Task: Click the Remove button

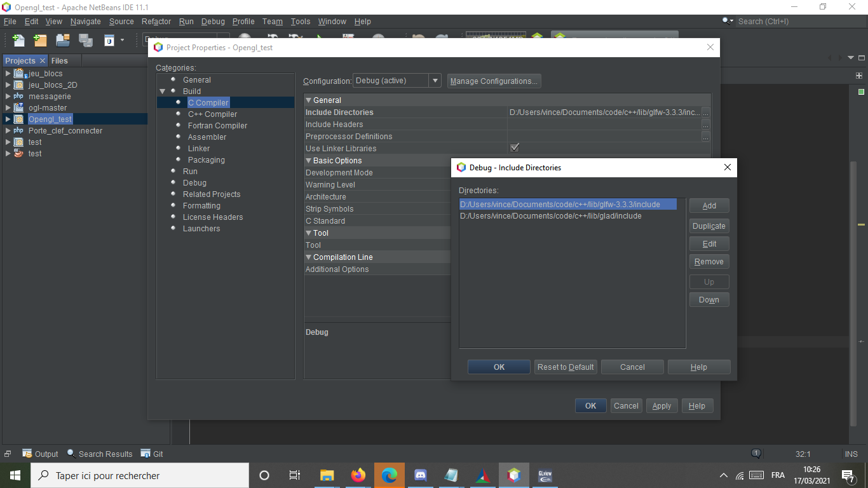Action: [709, 262]
